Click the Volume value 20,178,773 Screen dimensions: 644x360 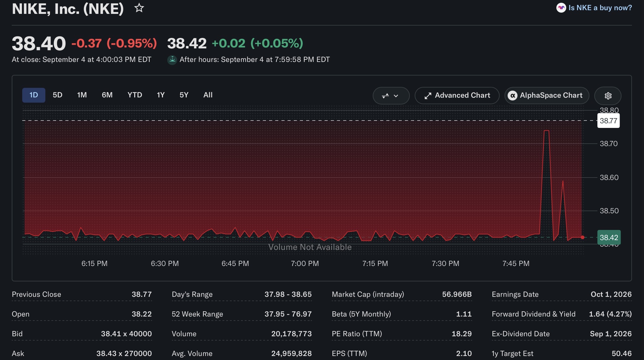[x=291, y=334]
